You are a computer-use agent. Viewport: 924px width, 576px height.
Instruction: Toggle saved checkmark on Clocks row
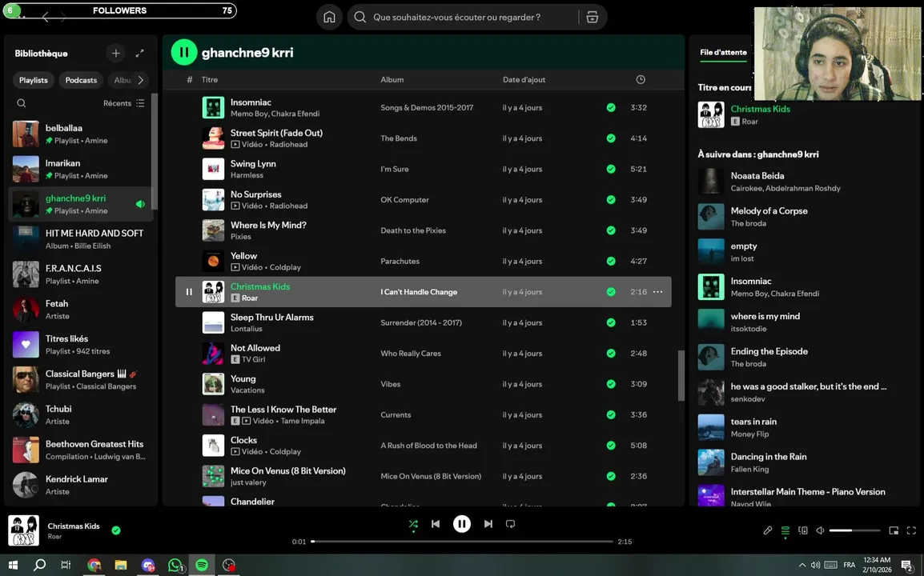pyautogui.click(x=611, y=446)
